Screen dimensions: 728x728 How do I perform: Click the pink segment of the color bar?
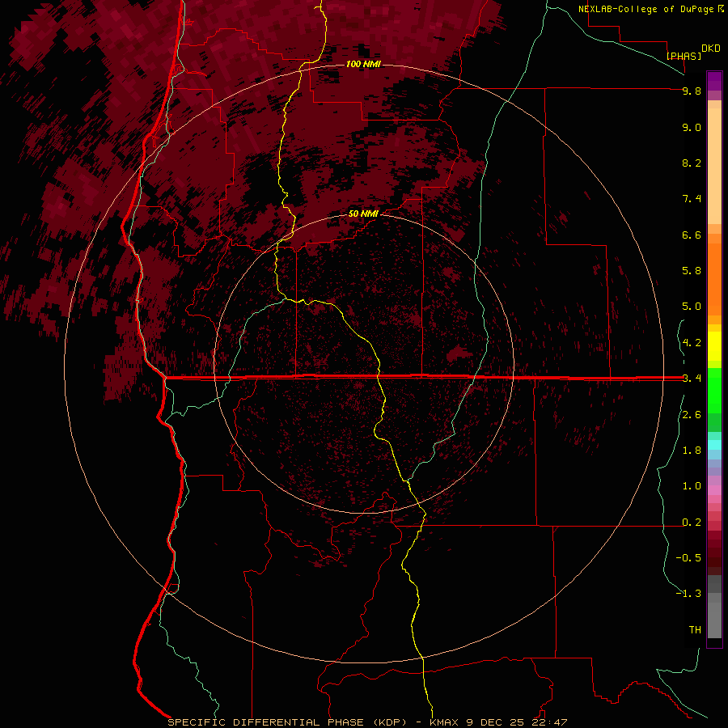pyautogui.click(x=714, y=490)
